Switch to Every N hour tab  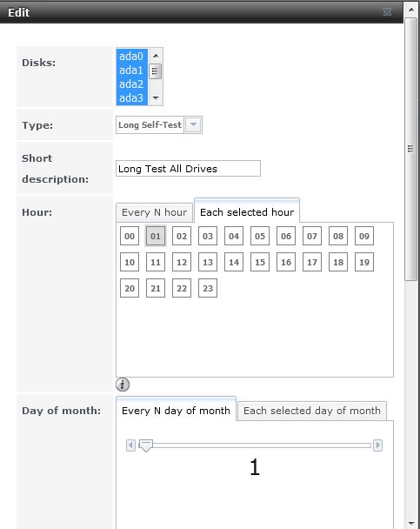tap(155, 212)
